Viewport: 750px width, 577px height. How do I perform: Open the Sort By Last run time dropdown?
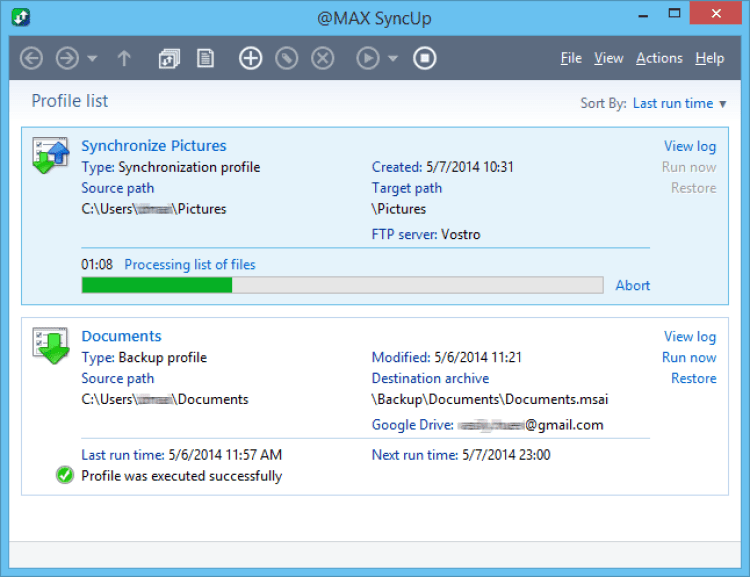click(679, 103)
